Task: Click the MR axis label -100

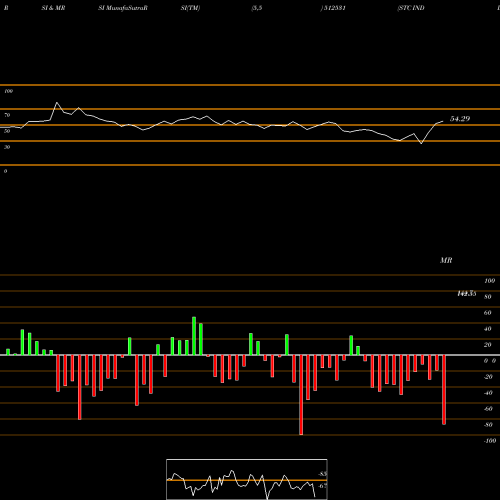Action: point(490,441)
